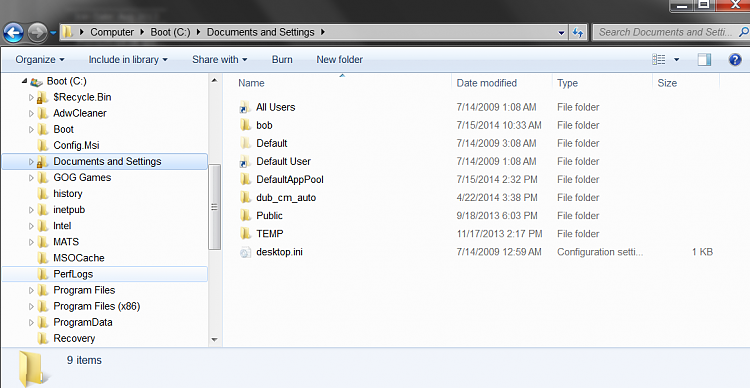750x388 pixels.
Task: Expand the Program Files (x86) tree node
Action: [31, 307]
